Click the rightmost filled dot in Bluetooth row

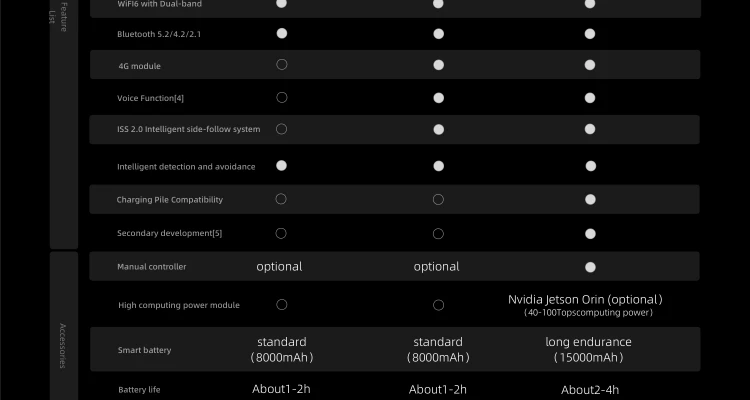tap(590, 33)
